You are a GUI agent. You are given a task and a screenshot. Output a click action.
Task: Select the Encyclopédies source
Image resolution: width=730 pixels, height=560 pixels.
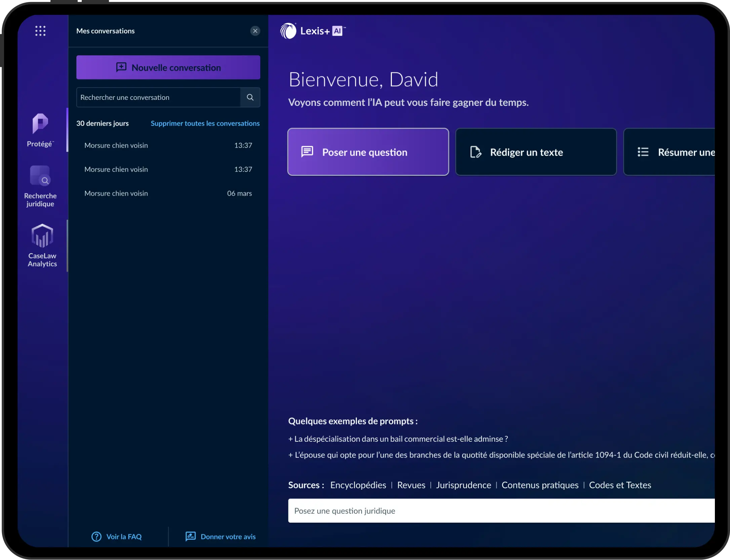coord(358,485)
